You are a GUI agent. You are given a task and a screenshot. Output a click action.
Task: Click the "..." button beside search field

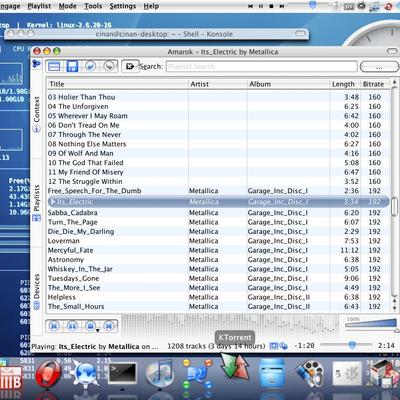(x=379, y=67)
